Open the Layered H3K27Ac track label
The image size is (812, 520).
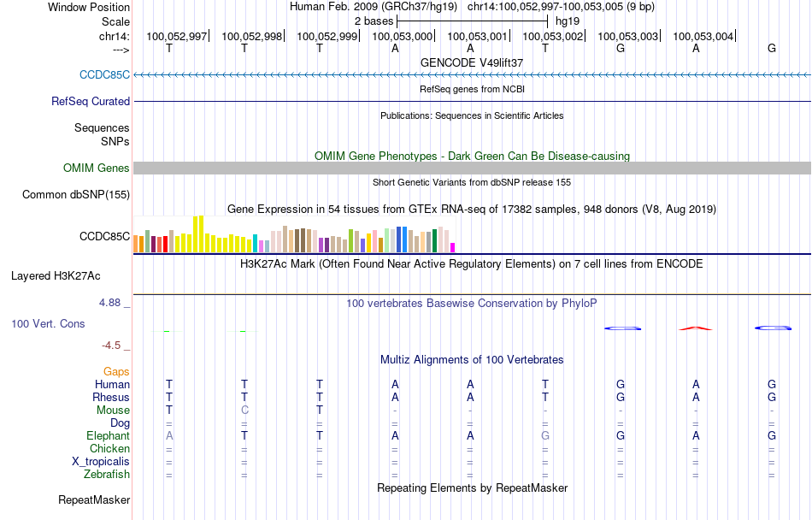point(56,276)
